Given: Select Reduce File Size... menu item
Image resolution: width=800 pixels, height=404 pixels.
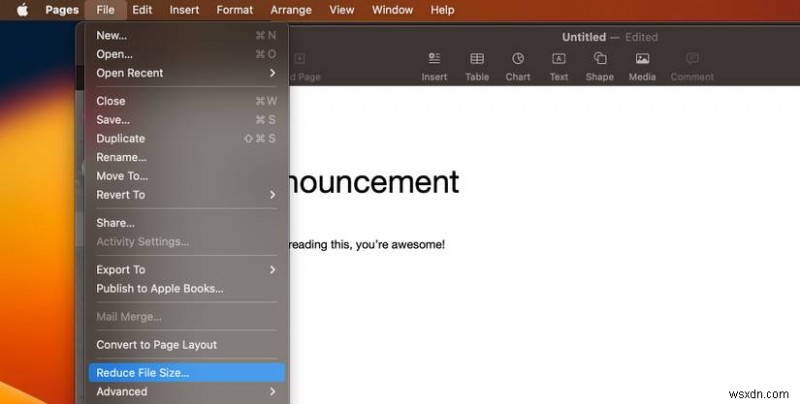Looking at the screenshot, I should [x=186, y=373].
